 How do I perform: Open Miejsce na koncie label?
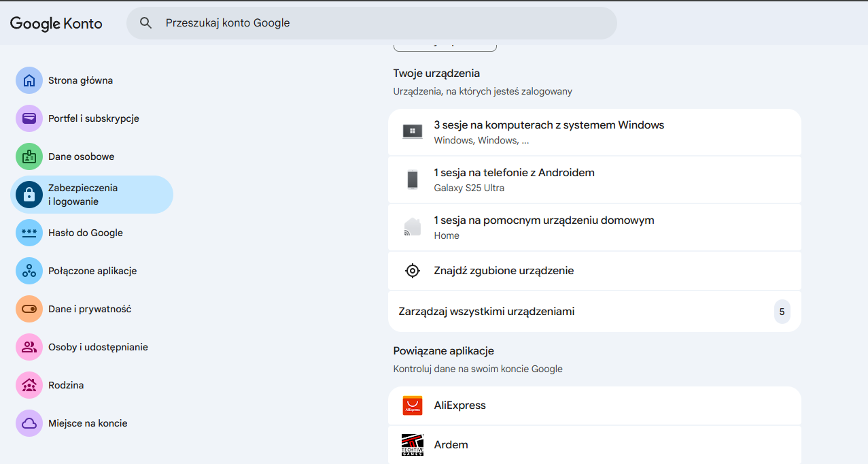click(88, 423)
